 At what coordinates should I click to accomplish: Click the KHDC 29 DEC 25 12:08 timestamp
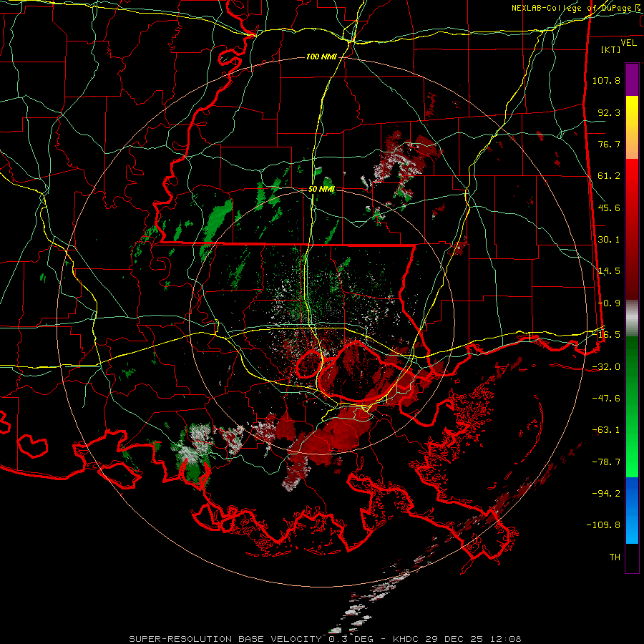[457, 639]
